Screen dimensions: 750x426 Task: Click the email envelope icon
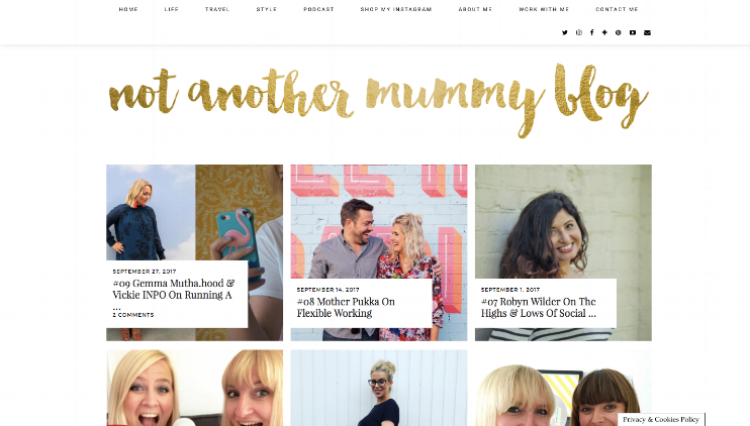pyautogui.click(x=647, y=33)
